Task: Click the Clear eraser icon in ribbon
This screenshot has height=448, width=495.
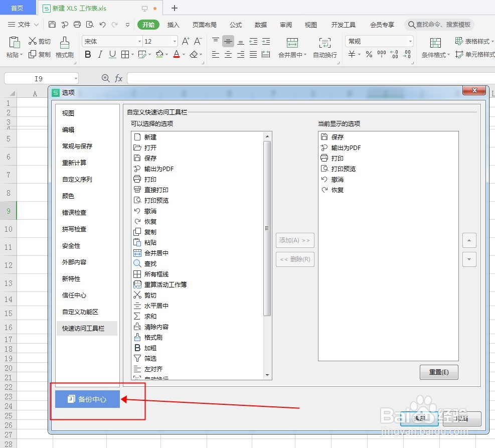Action: [x=194, y=54]
